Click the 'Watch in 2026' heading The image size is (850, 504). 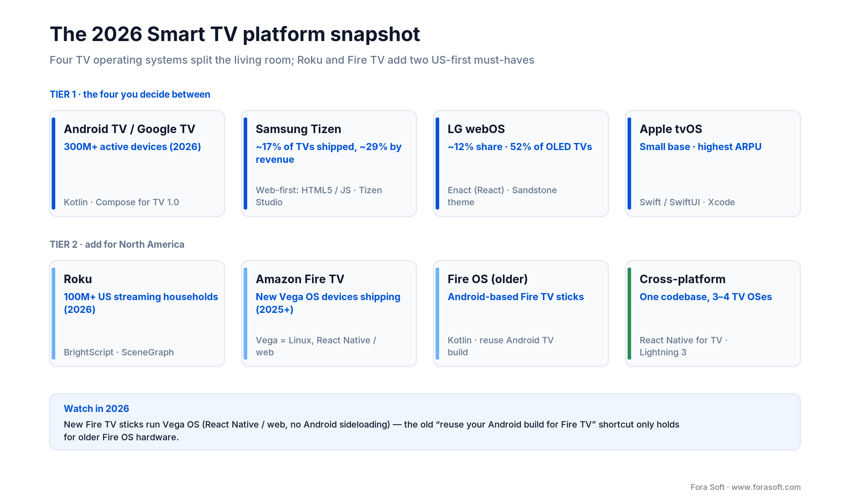[97, 409]
